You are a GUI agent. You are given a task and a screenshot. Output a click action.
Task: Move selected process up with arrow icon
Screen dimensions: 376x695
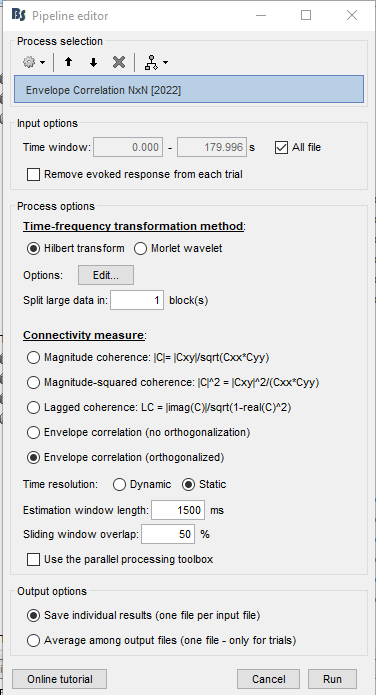[68, 62]
